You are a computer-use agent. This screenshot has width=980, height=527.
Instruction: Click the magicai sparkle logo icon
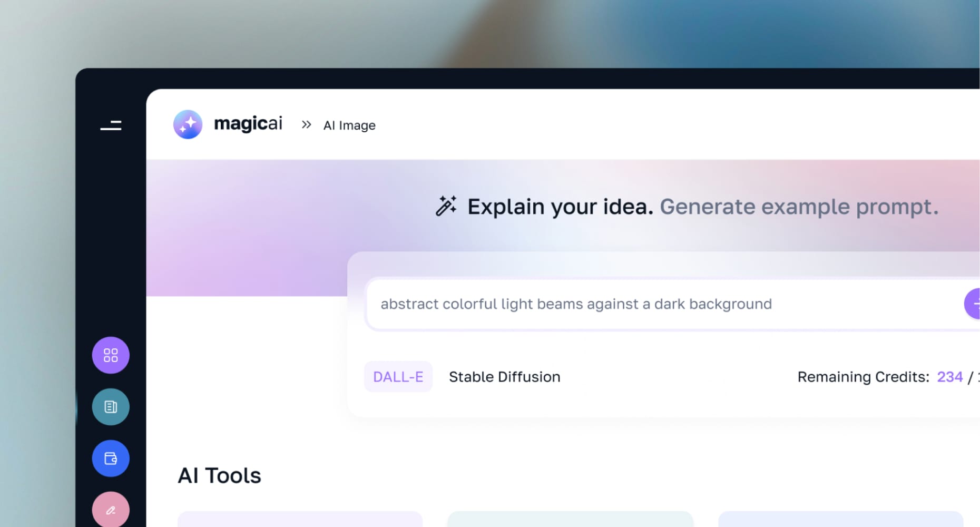coord(188,124)
